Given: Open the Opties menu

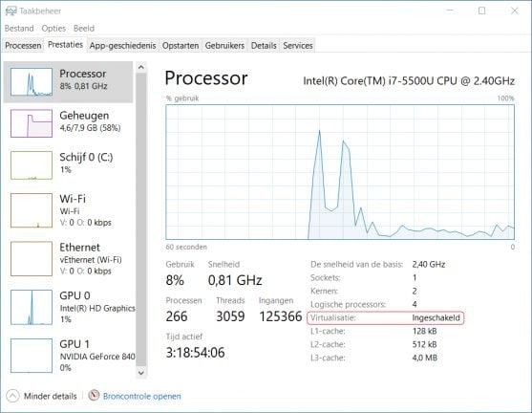Looking at the screenshot, I should (53, 28).
